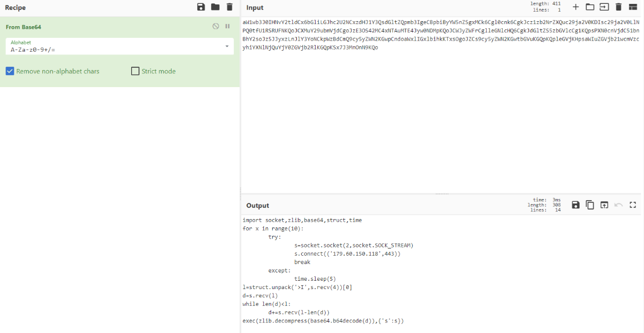This screenshot has width=644, height=333.
Task: Set breakpoint on From Base64 operation
Action: (227, 26)
